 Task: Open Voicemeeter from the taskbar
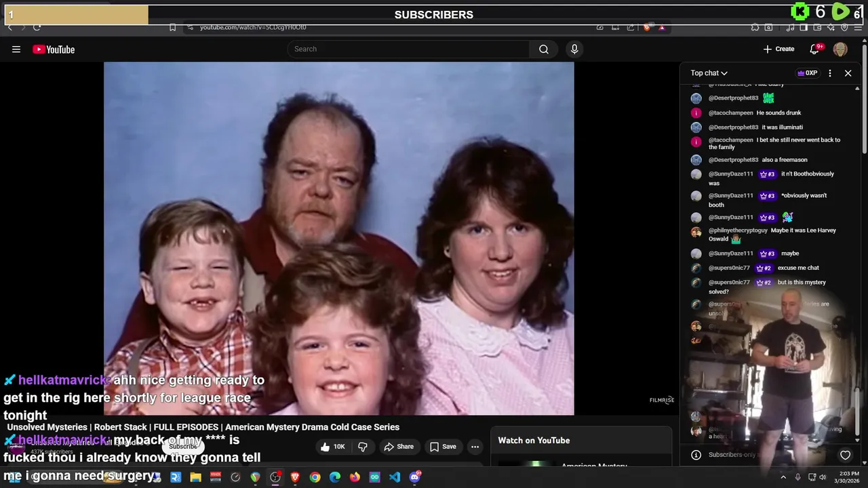pos(216,477)
